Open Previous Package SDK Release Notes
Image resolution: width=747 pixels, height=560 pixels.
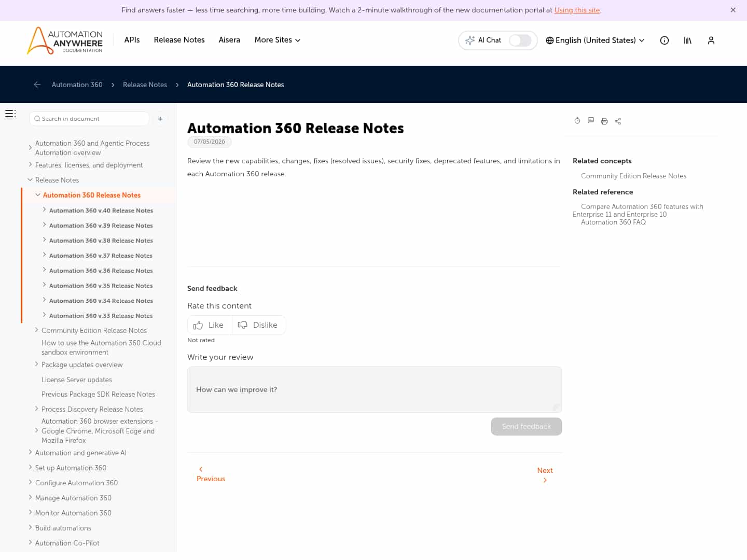click(x=98, y=394)
